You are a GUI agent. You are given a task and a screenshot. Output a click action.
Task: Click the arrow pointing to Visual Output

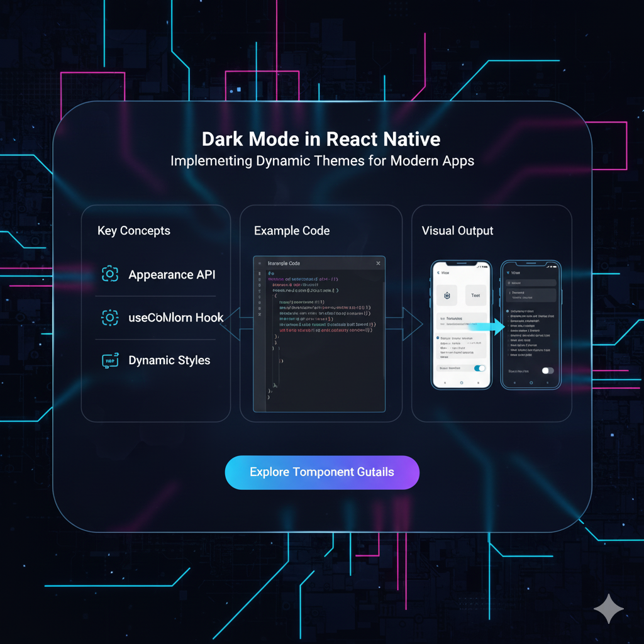coord(412,324)
